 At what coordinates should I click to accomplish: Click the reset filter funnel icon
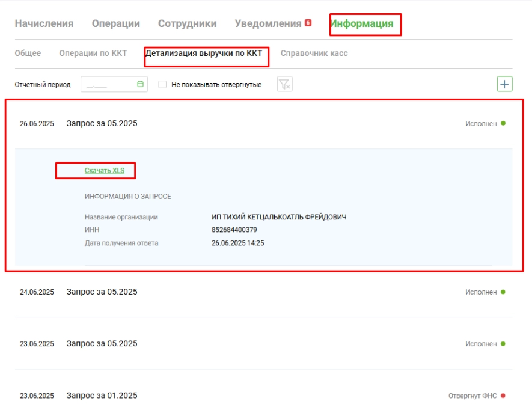pos(284,85)
